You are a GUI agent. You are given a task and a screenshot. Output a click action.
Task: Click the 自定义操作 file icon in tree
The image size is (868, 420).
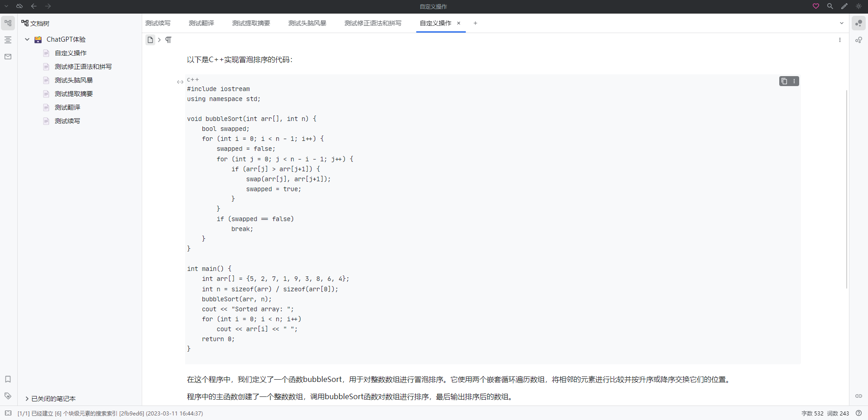(x=46, y=53)
